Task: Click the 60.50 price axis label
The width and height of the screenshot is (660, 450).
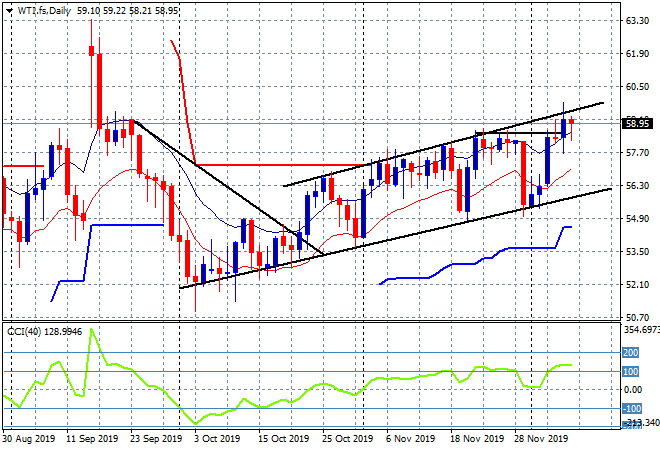Action: pos(637,86)
